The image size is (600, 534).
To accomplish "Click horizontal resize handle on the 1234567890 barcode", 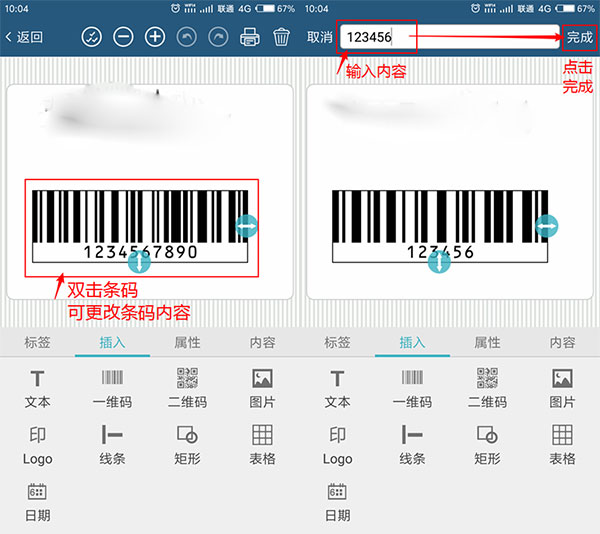I will coord(248,226).
